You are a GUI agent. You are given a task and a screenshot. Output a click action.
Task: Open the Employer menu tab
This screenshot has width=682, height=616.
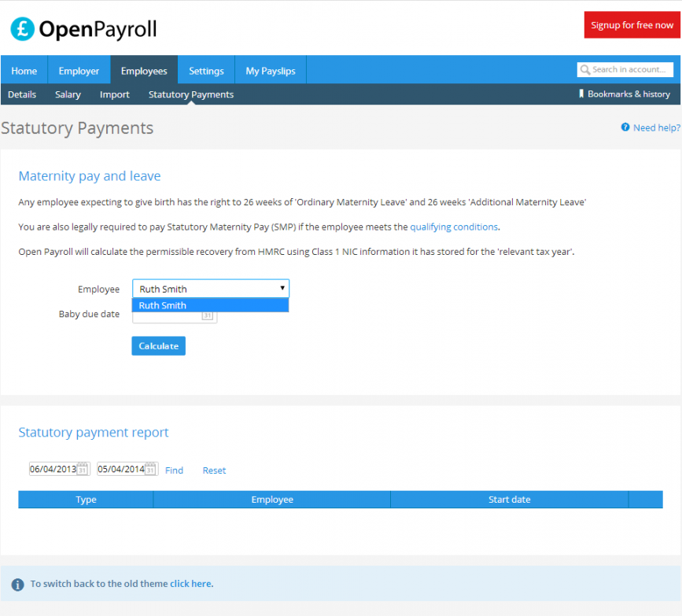click(x=79, y=71)
